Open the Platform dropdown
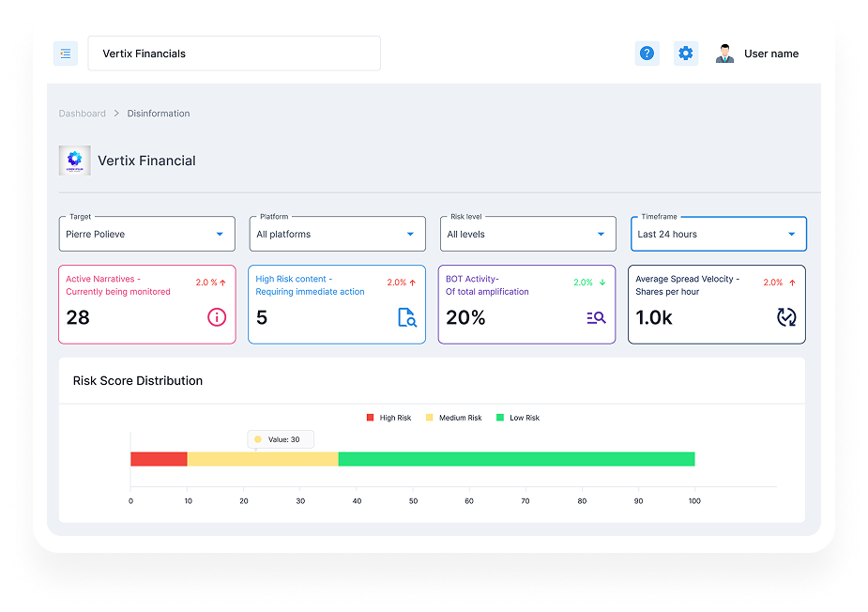This screenshot has height=612, width=868. pyautogui.click(x=337, y=234)
